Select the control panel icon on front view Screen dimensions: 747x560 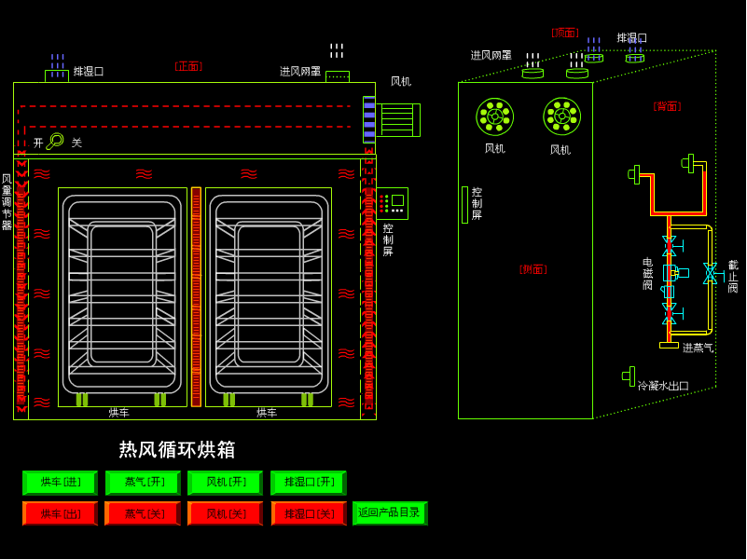pyautogui.click(x=393, y=202)
